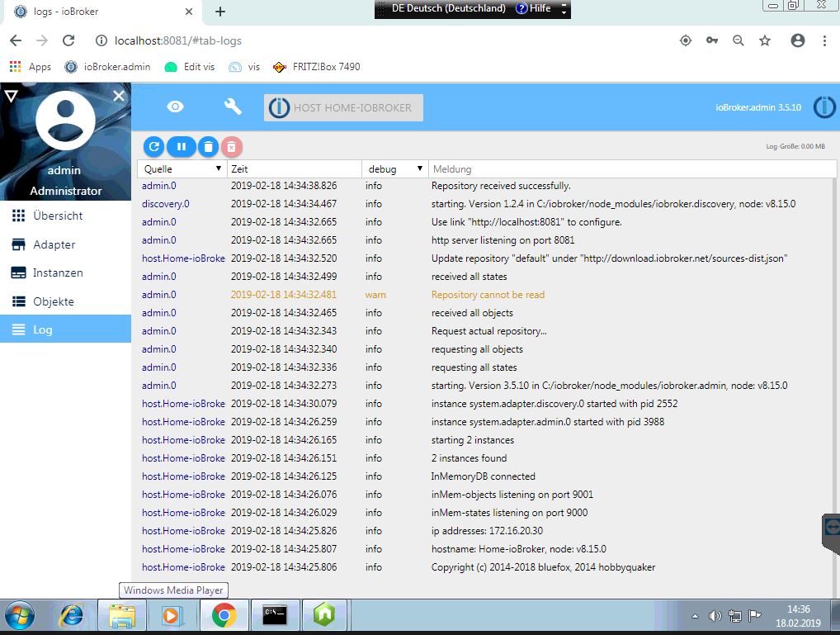Screen dimensions: 840x635
Task: Click 'starting 2 instances' message
Action: [473, 440]
